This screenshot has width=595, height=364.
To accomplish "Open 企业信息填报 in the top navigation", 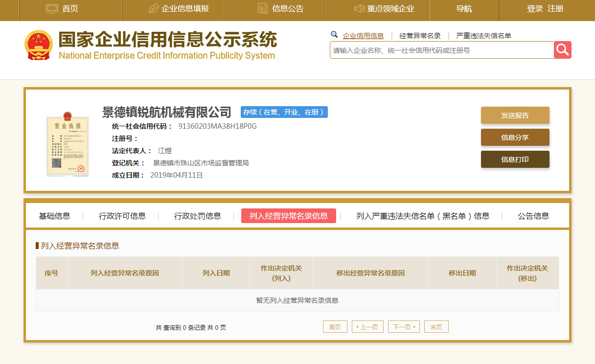I will [x=185, y=8].
